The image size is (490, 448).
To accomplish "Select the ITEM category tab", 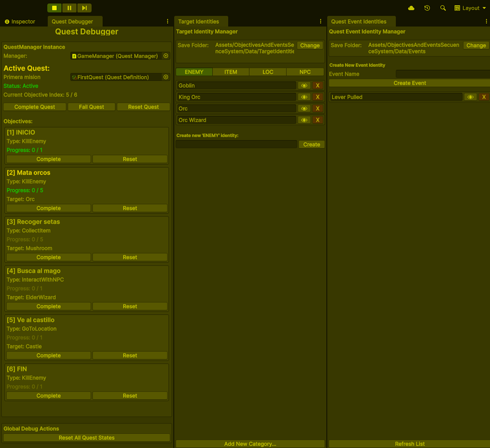I will (x=231, y=72).
